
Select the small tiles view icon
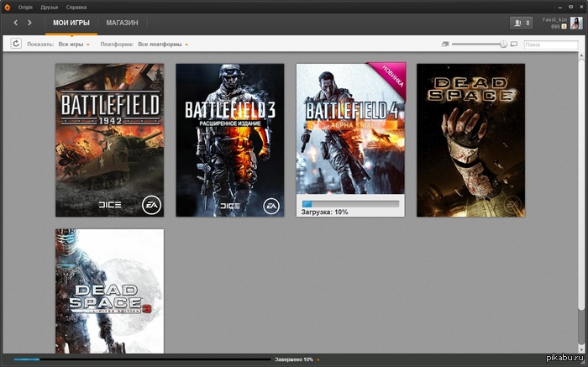click(x=445, y=45)
